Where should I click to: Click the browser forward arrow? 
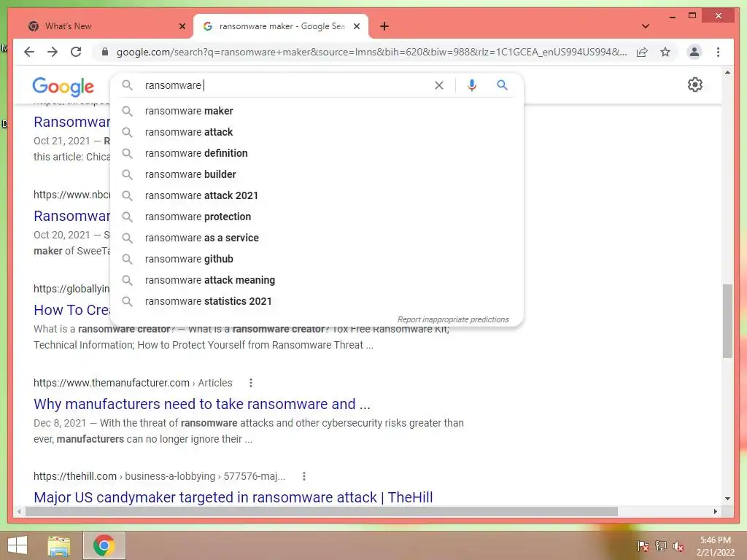pos(53,52)
